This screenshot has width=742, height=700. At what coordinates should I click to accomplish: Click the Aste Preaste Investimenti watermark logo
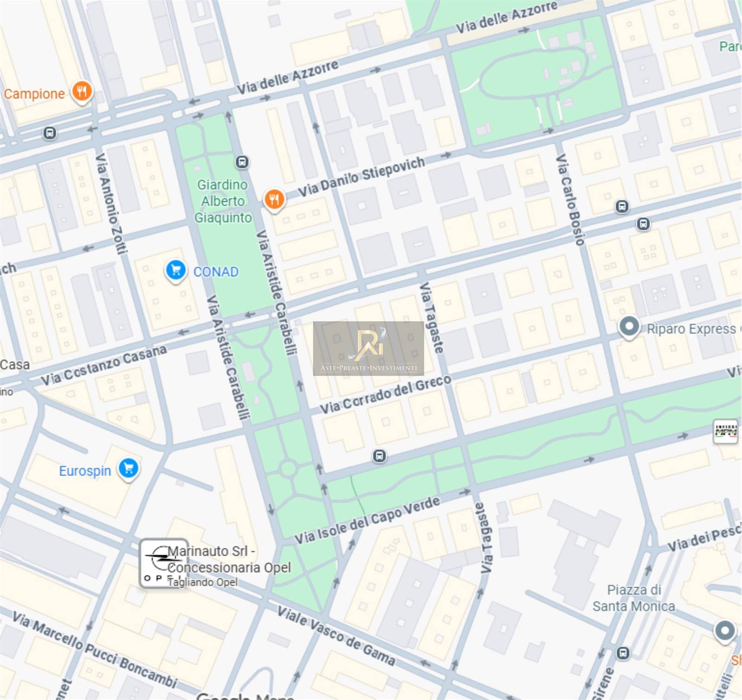[369, 348]
